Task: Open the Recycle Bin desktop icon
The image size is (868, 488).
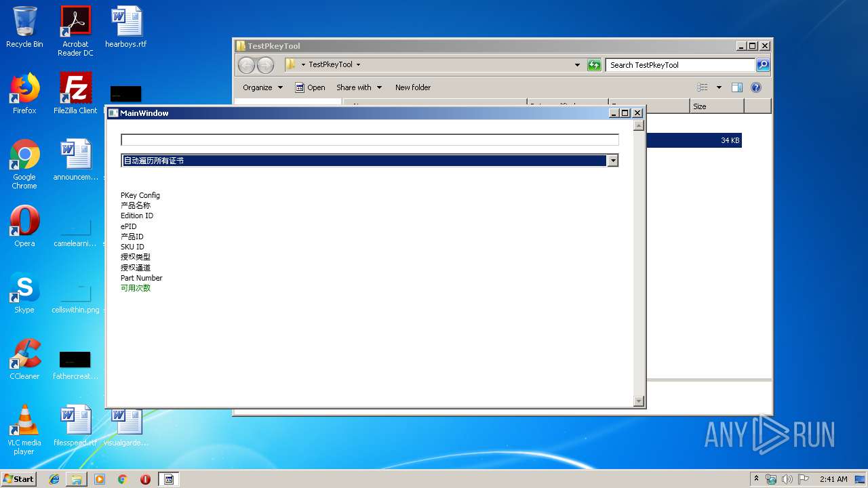Action: (x=24, y=27)
